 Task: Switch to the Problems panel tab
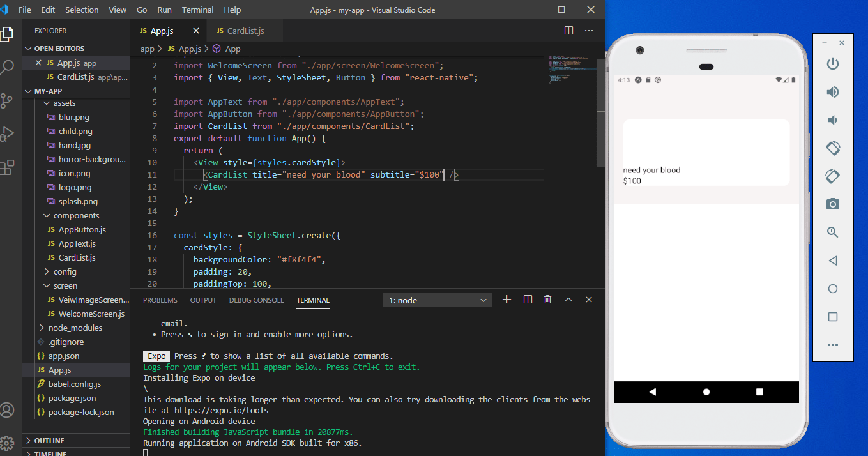[x=160, y=300]
